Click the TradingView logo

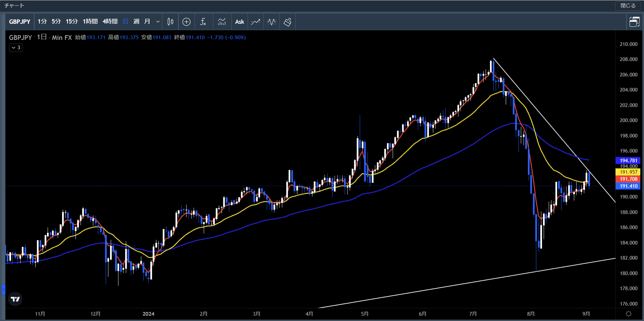pos(15,299)
